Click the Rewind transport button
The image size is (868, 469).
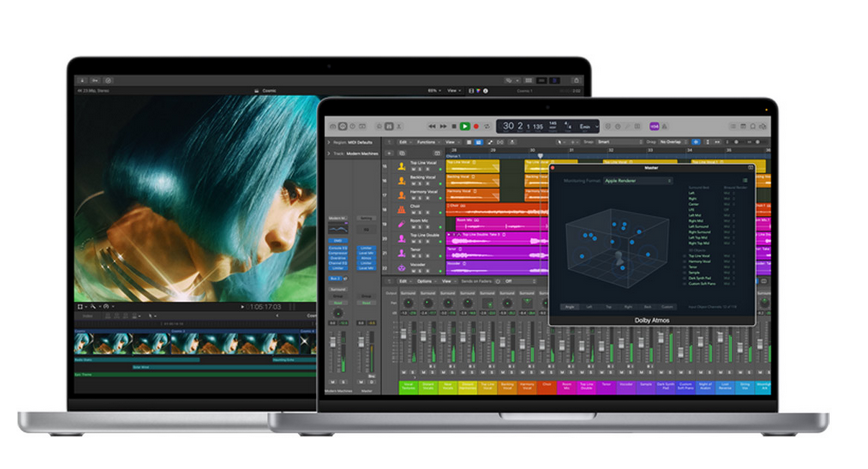tap(432, 127)
